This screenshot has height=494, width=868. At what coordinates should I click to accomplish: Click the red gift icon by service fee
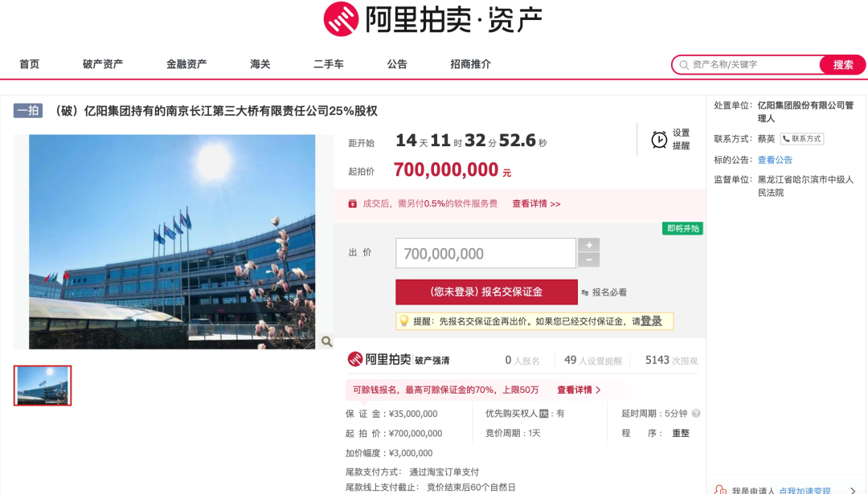(x=353, y=203)
